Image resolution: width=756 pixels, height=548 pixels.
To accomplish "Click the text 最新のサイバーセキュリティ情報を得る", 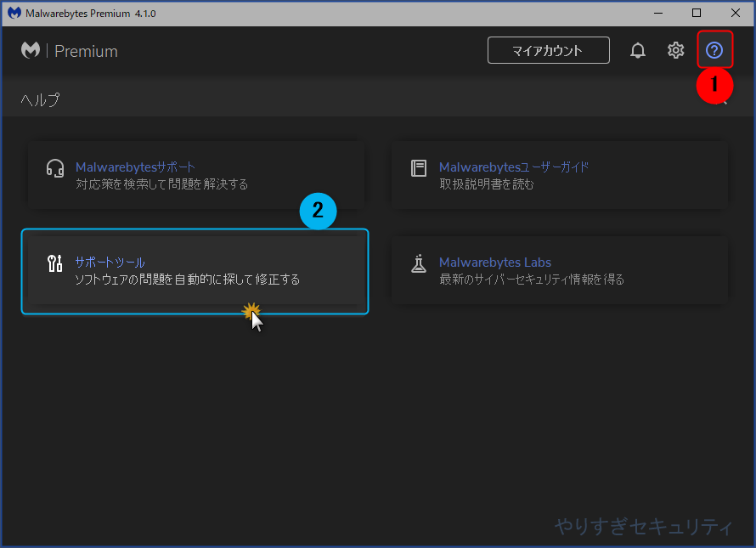I will 531,280.
